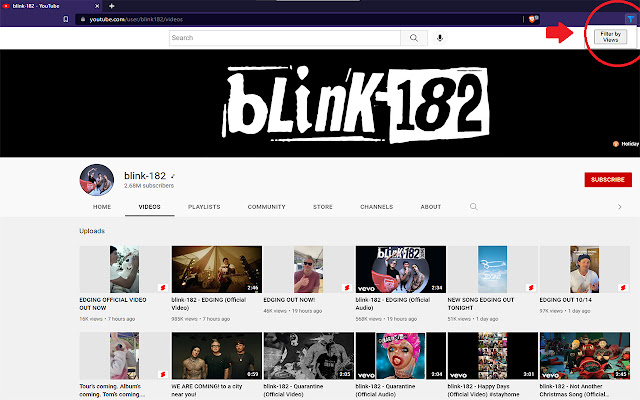Close the blink-182 YouTube tab
The height and width of the screenshot is (400, 640).
coord(97,6)
